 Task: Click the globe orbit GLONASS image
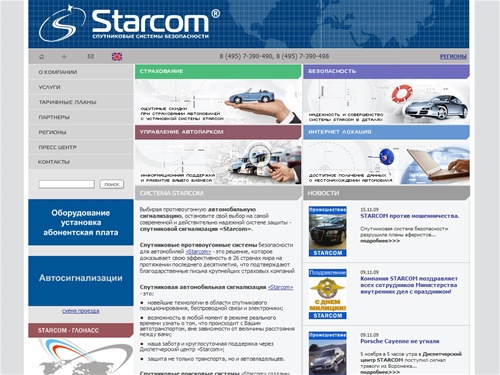(x=81, y=357)
